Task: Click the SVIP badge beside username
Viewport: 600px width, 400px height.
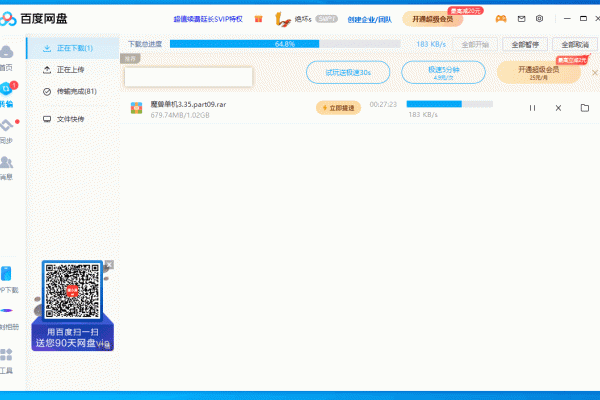Action: click(x=326, y=19)
